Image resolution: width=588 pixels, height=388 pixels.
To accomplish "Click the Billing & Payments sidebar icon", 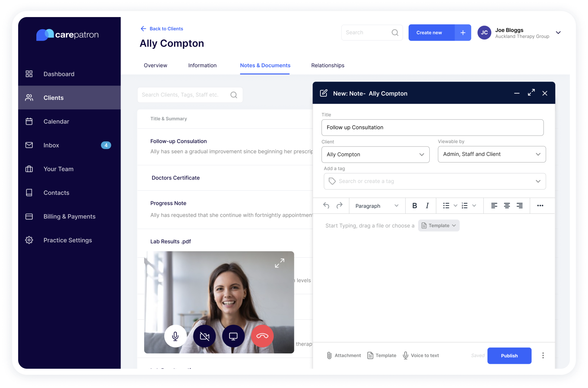I will (x=29, y=216).
